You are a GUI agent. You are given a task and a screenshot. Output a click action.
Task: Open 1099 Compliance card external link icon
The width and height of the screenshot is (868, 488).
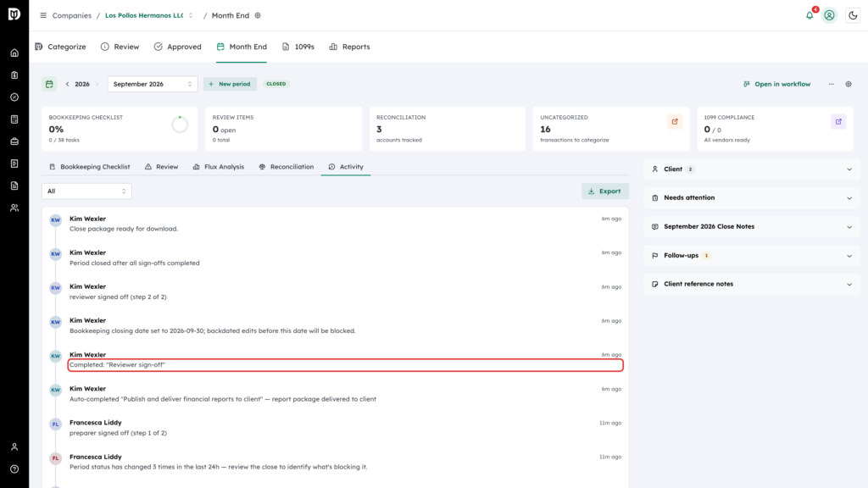(x=838, y=122)
